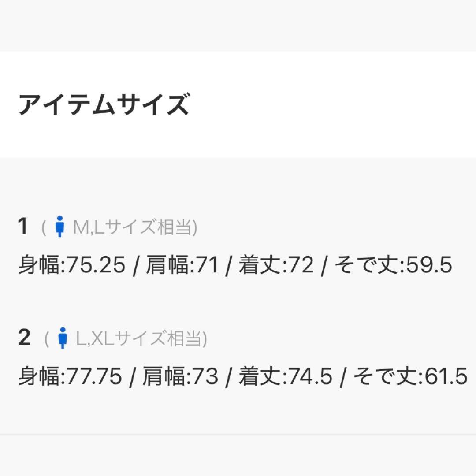Screen dimensions: 476x476
Task: Click the opening parenthesis before the size 1 icon
Action: point(44,228)
